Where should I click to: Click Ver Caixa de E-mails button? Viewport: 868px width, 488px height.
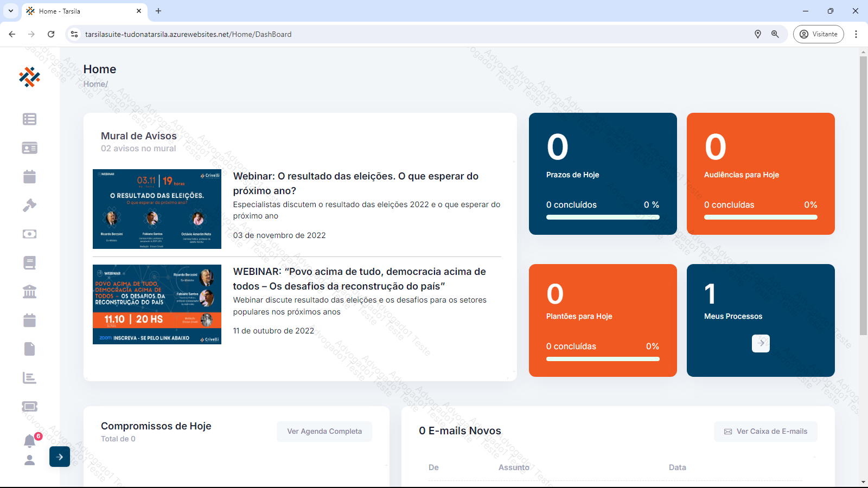pyautogui.click(x=765, y=432)
